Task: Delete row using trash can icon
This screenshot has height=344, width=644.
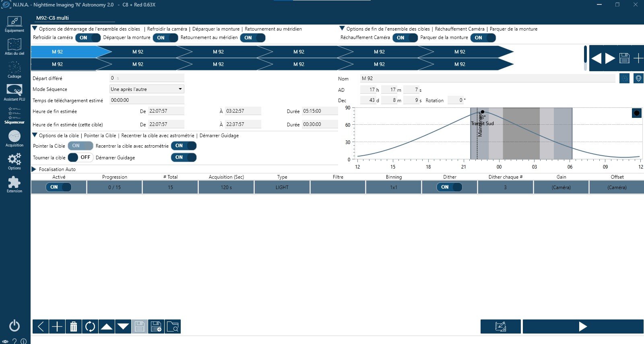Action: click(74, 326)
